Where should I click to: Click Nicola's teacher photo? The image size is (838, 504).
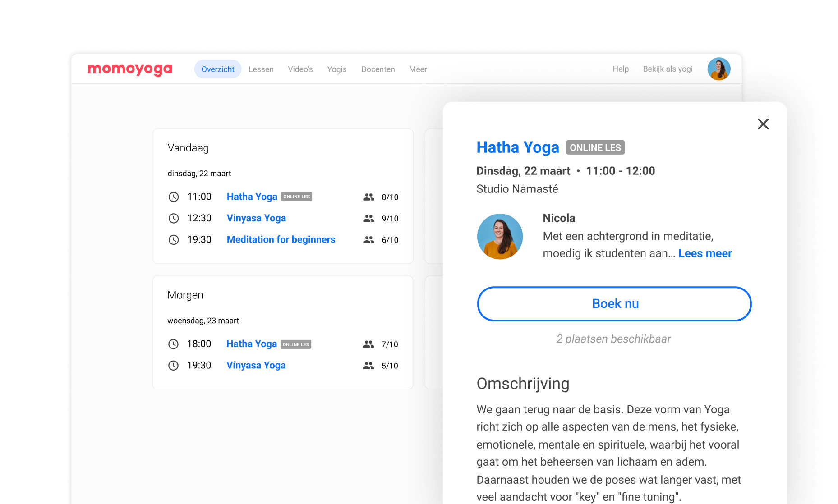(500, 236)
